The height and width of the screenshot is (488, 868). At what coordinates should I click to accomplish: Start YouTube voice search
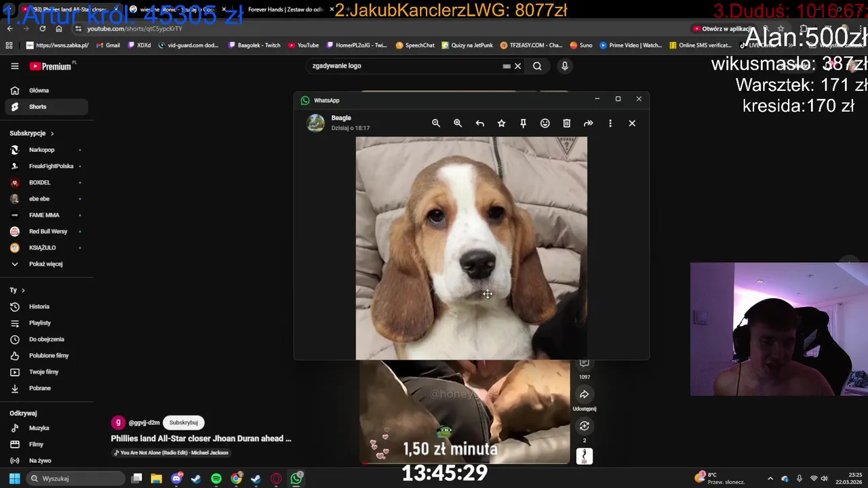point(564,66)
